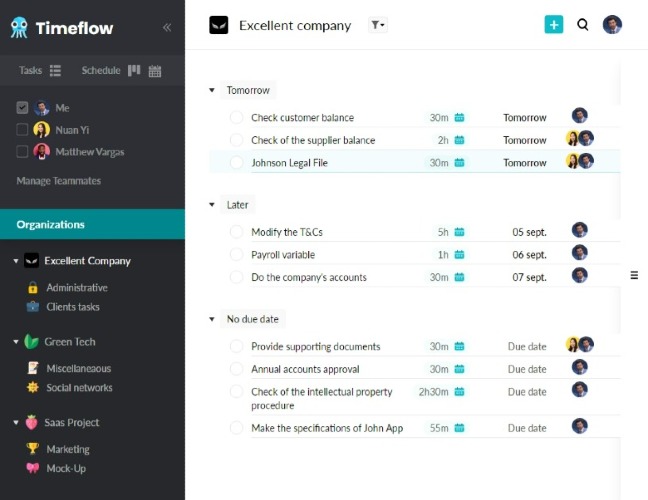
Task: Mark Provide supporting documents as complete
Action: tap(236, 346)
